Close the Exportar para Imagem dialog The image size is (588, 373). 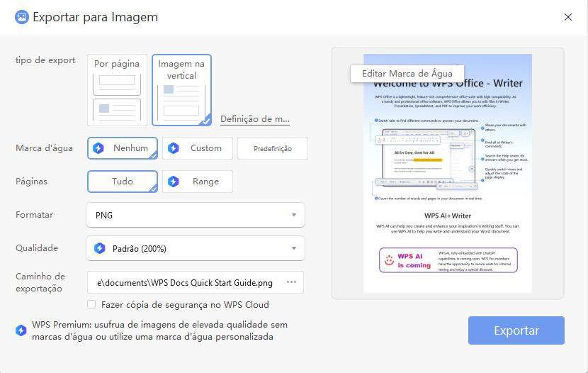tap(567, 17)
